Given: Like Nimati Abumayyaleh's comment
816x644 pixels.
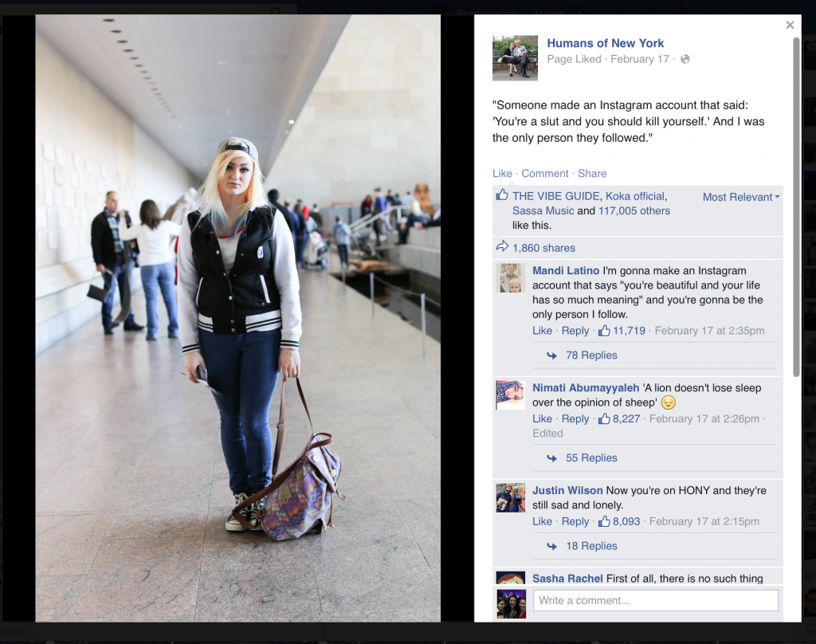Looking at the screenshot, I should [542, 418].
